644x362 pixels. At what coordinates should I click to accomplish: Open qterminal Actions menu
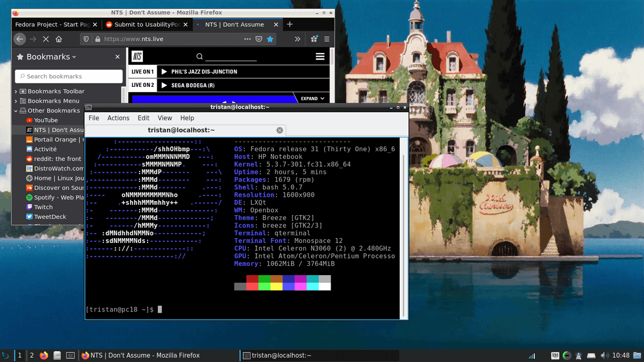tap(118, 118)
